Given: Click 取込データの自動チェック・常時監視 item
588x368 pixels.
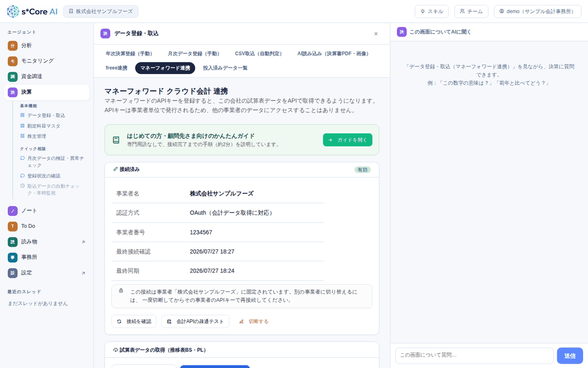Looking at the screenshot, I should pyautogui.click(x=52, y=189).
